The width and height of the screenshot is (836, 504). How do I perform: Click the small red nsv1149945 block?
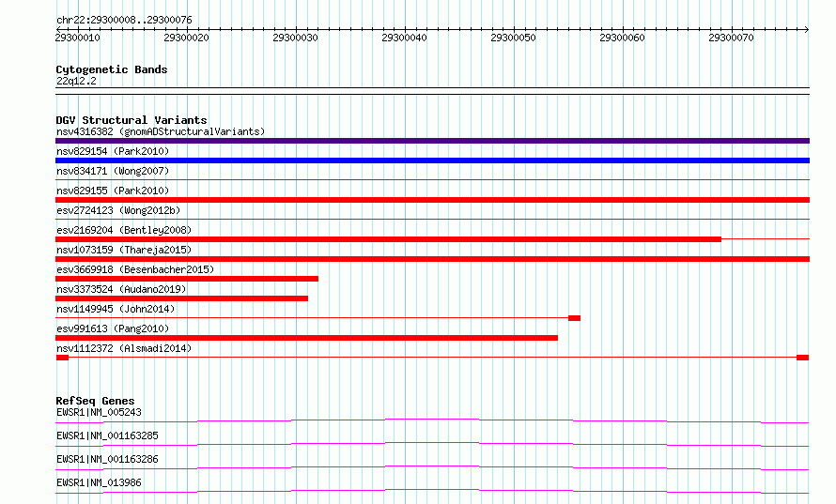coord(574,318)
